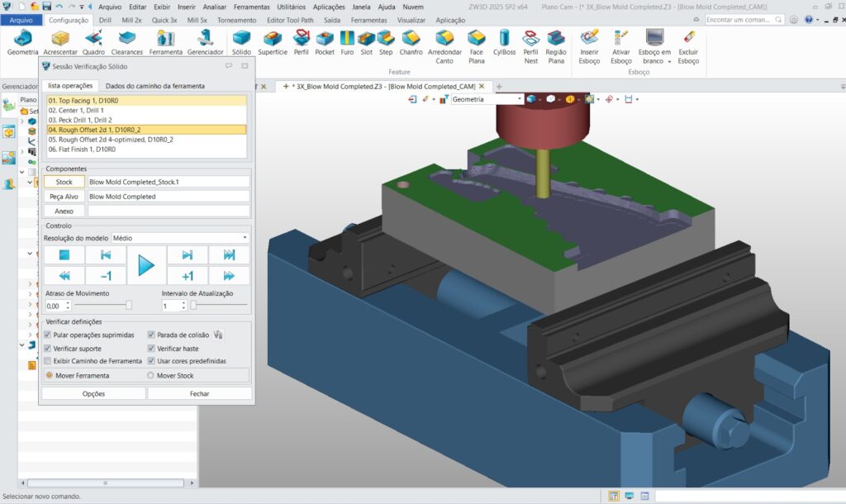This screenshot has height=504, width=846.
Task: Click the stop simulation button
Action: point(64,255)
